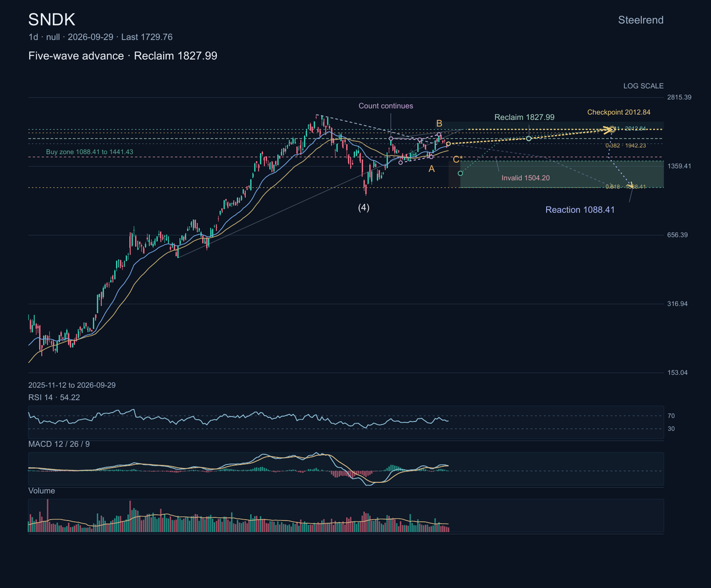Click the RSI 30 level label
The width and height of the screenshot is (711, 588).
point(671,429)
